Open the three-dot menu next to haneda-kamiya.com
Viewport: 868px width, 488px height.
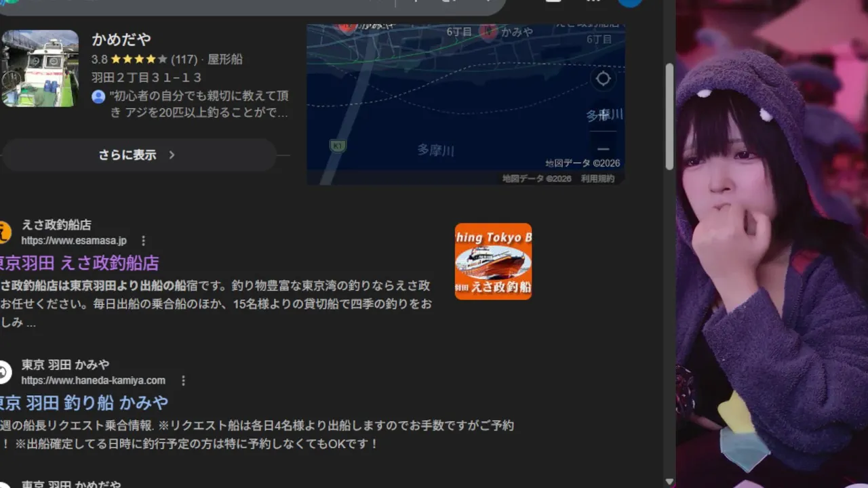coord(182,380)
